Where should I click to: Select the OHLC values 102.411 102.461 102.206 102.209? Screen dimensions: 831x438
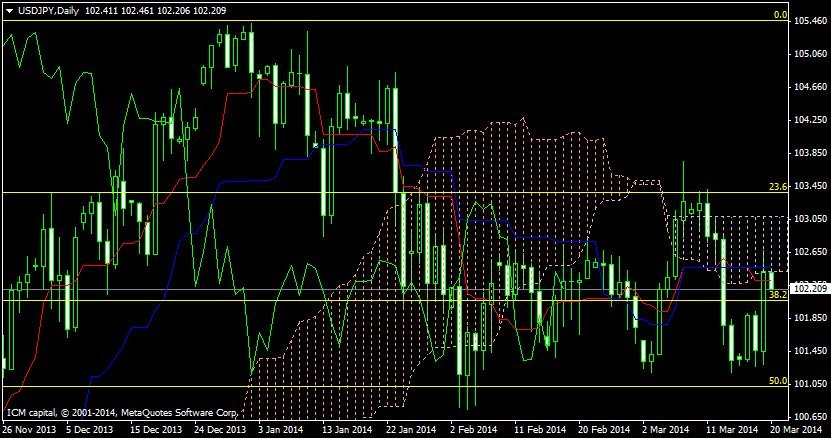click(x=155, y=11)
